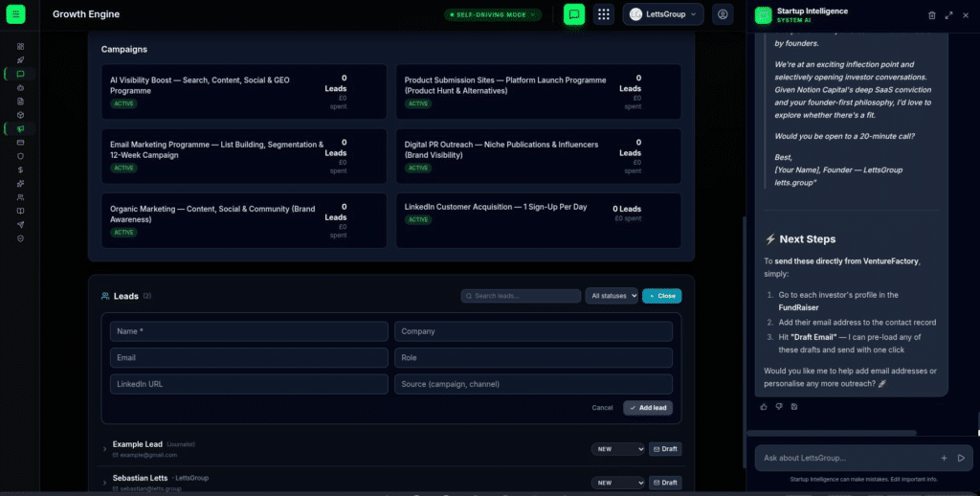Click the Add lead button

648,408
